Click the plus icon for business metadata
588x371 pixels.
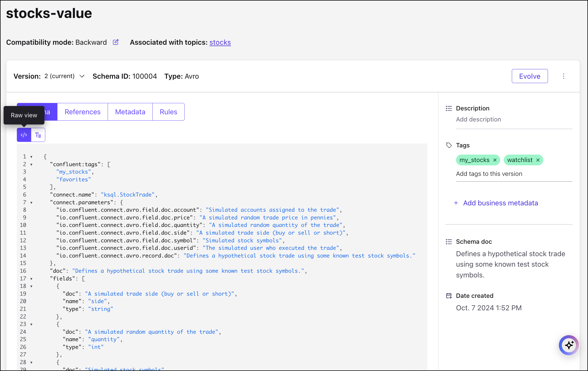[456, 203]
